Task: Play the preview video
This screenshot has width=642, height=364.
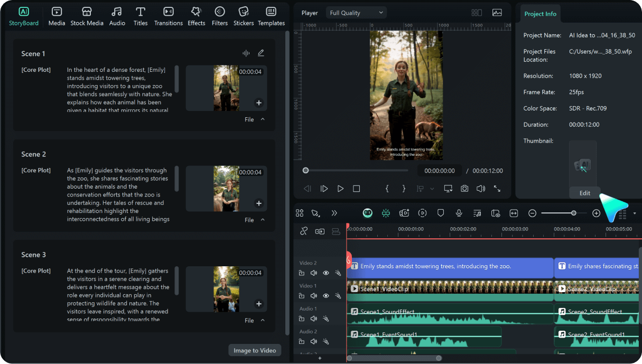Action: (x=341, y=189)
